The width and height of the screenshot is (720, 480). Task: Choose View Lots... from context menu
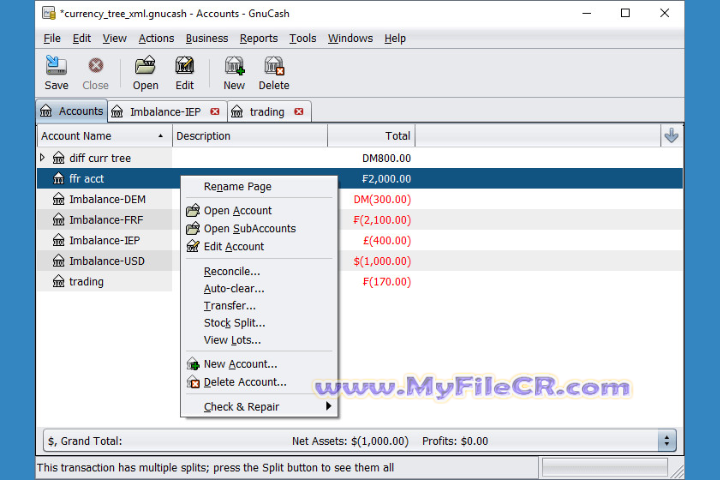click(232, 340)
